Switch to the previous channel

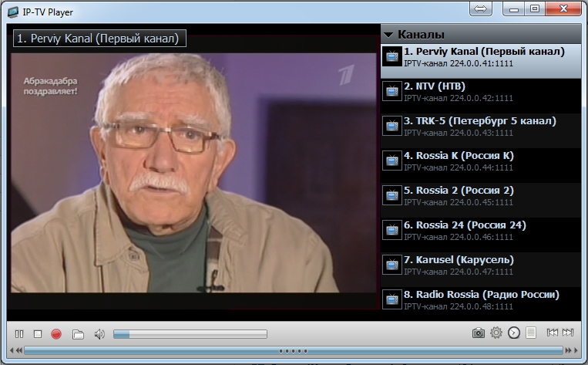point(552,333)
